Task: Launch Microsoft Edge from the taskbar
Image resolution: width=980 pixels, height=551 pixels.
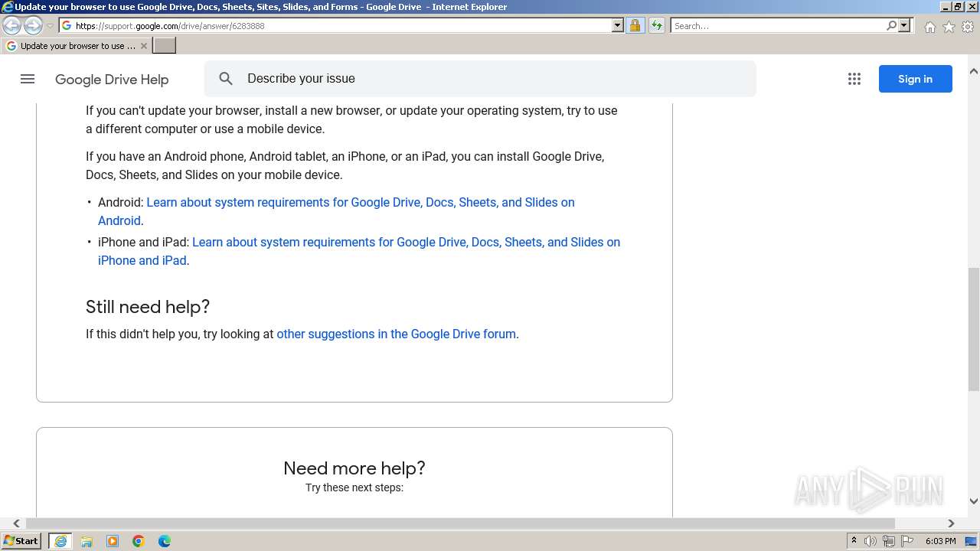Action: pos(165,541)
